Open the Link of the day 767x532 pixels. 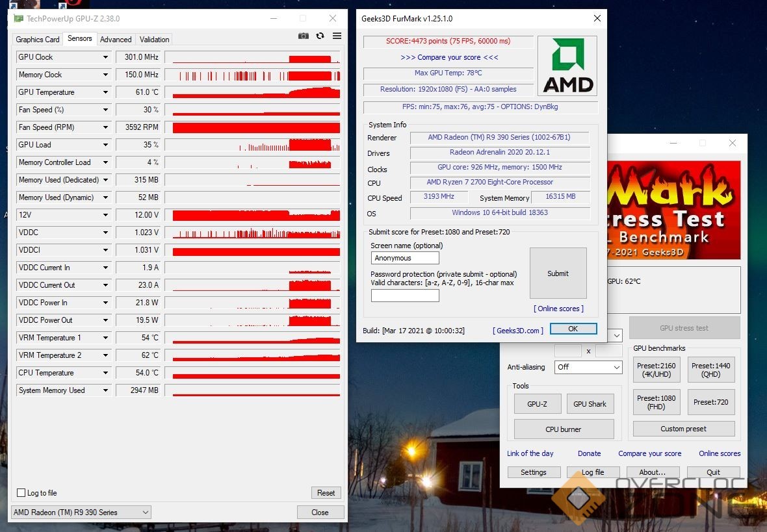tap(530, 453)
